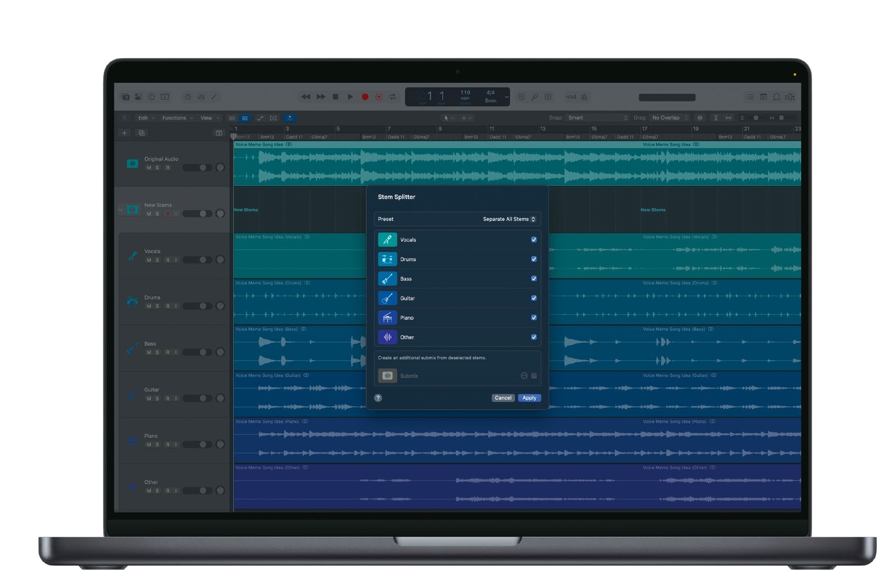Viewport: 895px width, 588px height.
Task: Click the Rewind transport button
Action: (306, 97)
